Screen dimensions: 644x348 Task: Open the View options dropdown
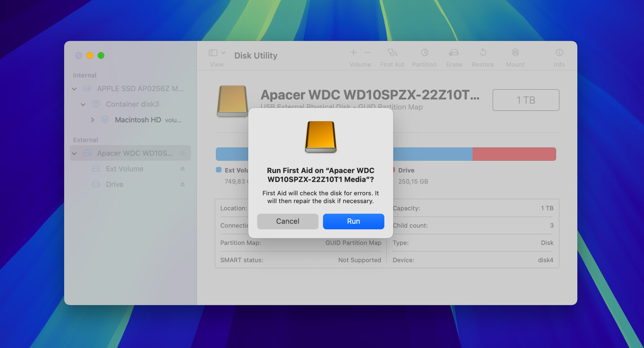(224, 53)
